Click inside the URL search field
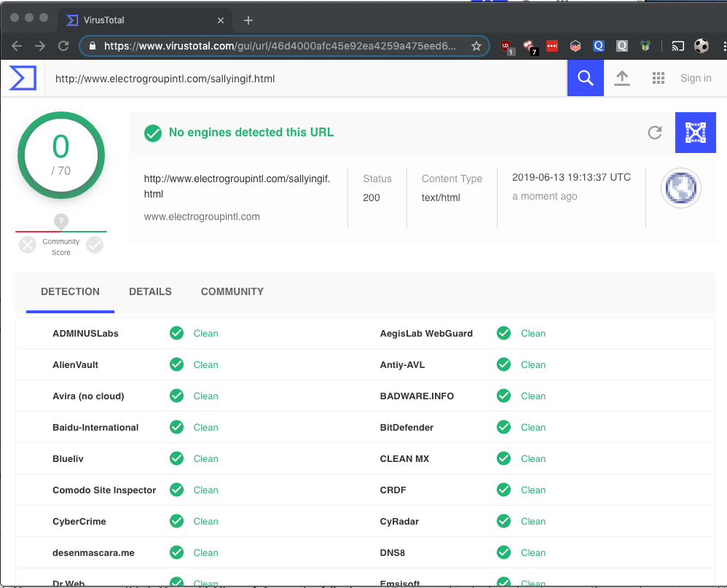The width and height of the screenshot is (727, 588). coord(291,77)
